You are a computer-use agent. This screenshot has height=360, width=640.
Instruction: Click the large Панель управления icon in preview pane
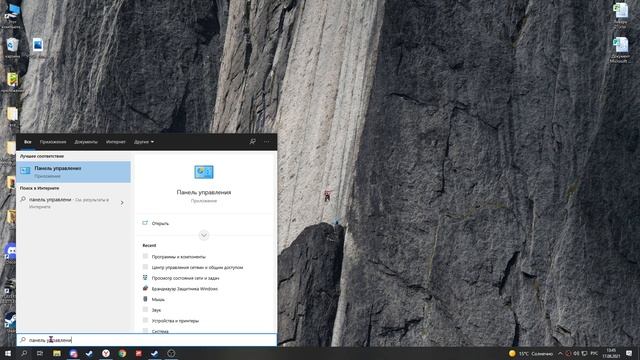pyautogui.click(x=204, y=172)
